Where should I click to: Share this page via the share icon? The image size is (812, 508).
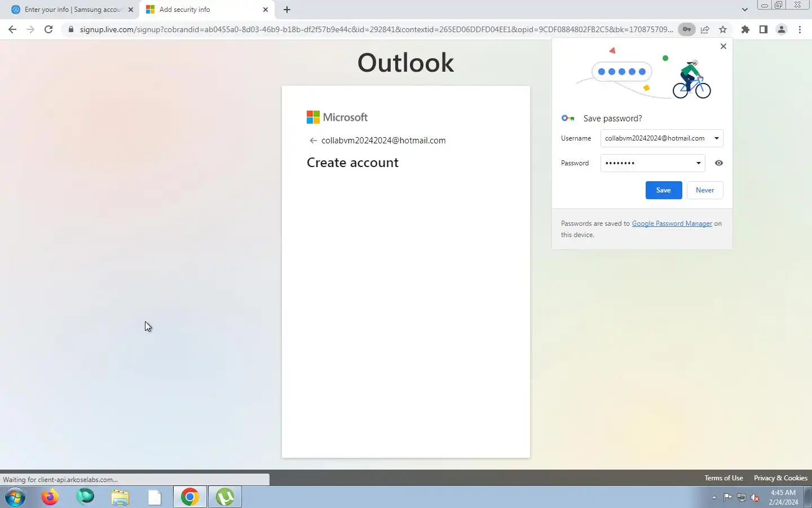705,29
